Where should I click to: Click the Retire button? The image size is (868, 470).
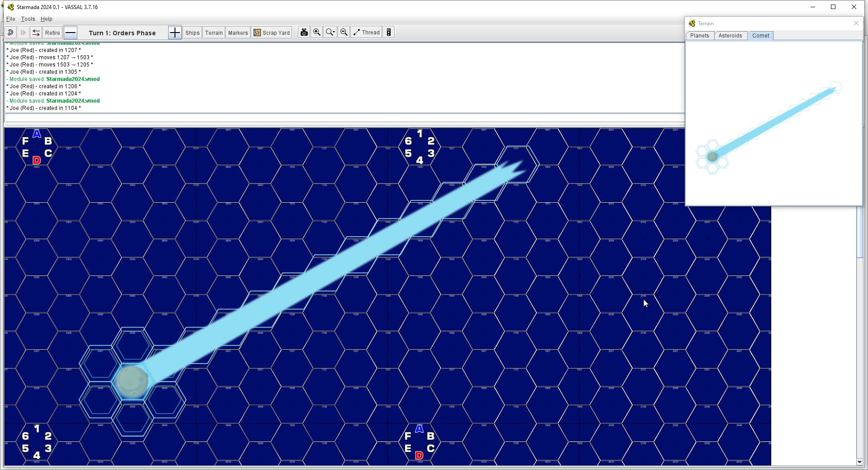pyautogui.click(x=52, y=33)
